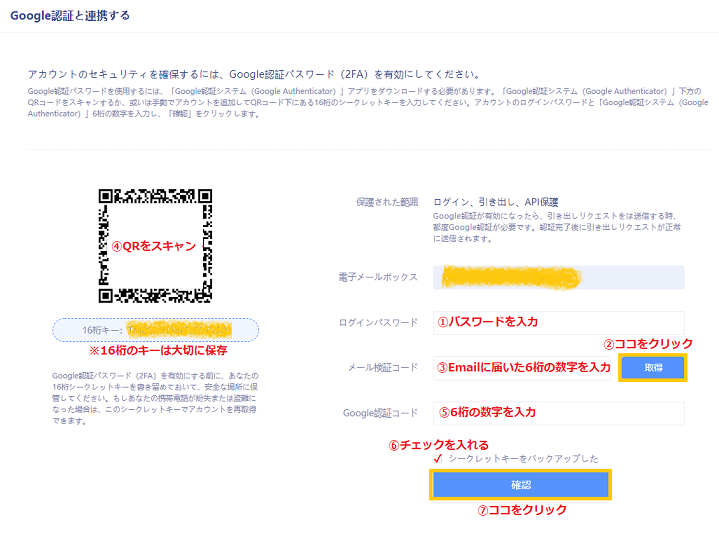Click the ログインパスワード label
719x534 pixels.
[378, 323]
